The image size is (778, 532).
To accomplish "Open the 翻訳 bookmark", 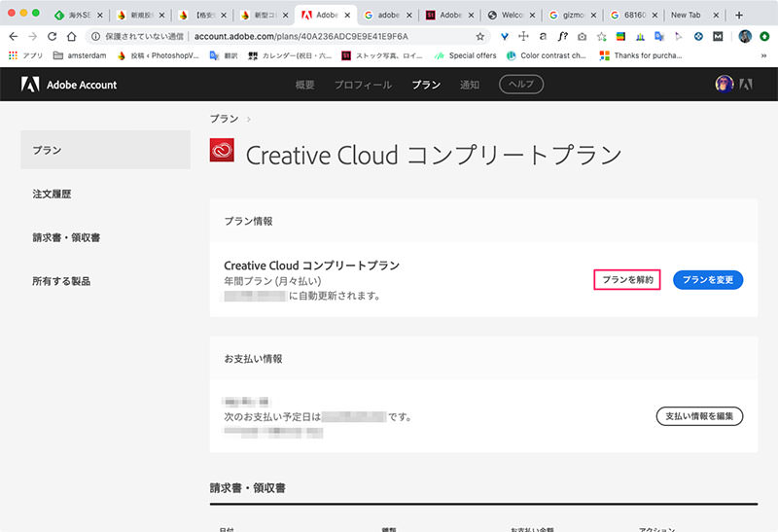I will point(224,55).
